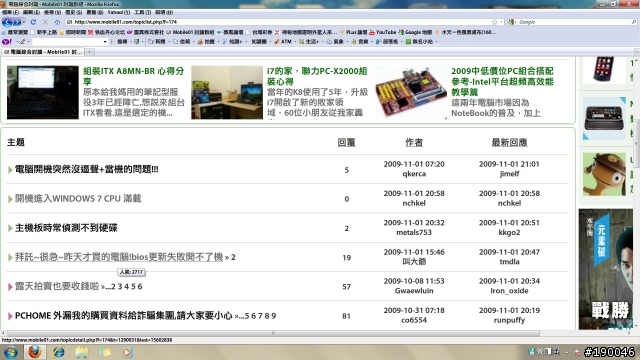This screenshot has height=360, width=640.
Task: Click the pencil icon in Yahoo toolbar
Action: pyautogui.click(x=23, y=42)
